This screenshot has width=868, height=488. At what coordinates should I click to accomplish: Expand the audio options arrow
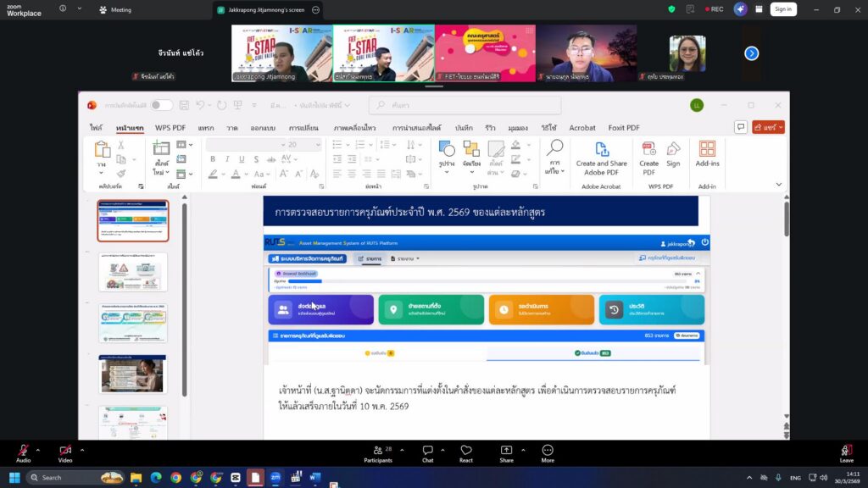coord(38,450)
